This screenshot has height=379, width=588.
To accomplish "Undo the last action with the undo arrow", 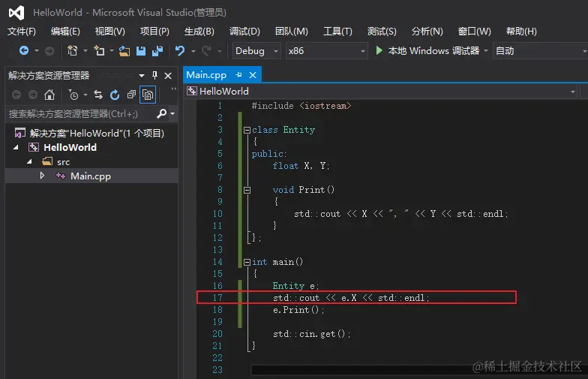I will (x=180, y=51).
